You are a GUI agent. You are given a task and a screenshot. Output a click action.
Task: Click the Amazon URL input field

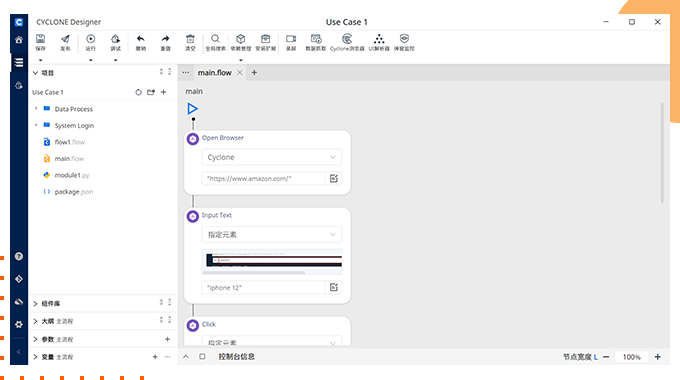263,178
